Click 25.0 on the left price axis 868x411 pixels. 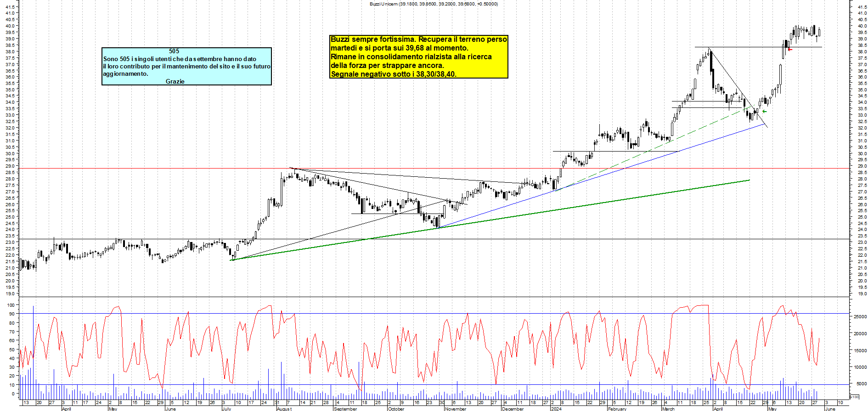pos(10,217)
